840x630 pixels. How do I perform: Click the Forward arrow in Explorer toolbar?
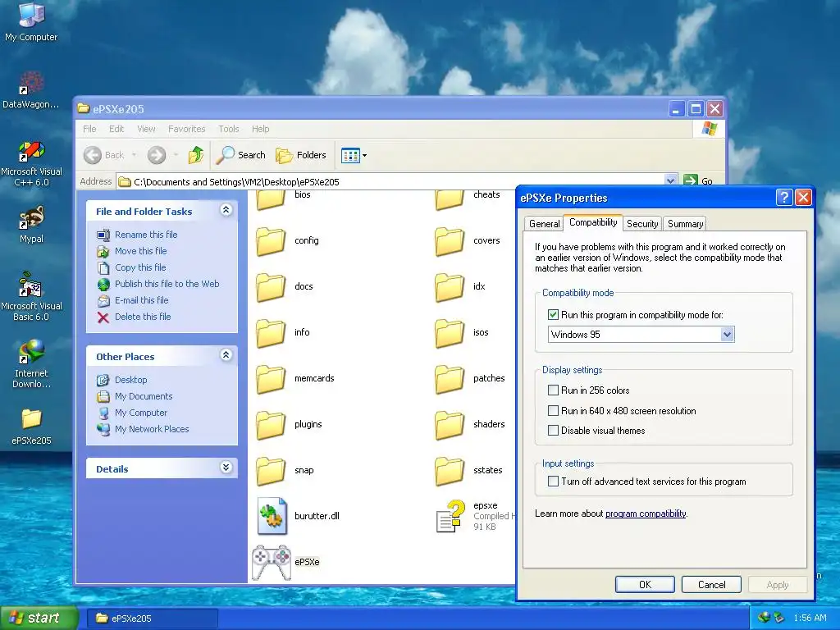tap(157, 155)
